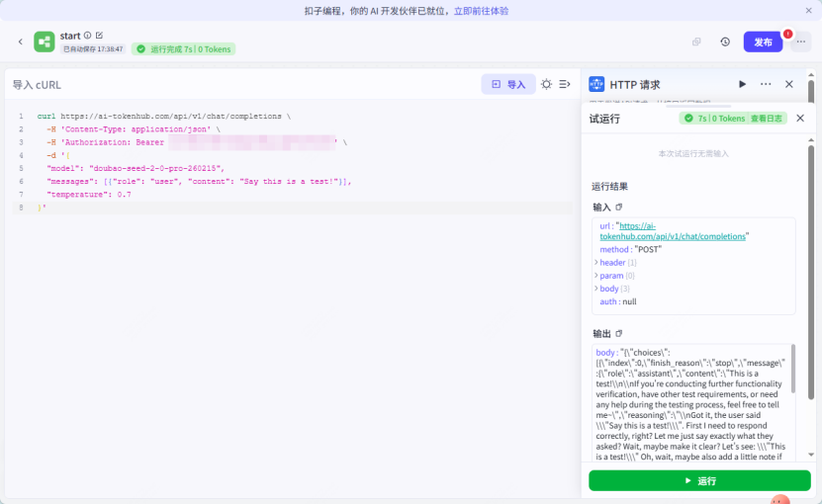The height and width of the screenshot is (504, 822).
Task: Open 查看日志 to view logs
Action: point(766,119)
